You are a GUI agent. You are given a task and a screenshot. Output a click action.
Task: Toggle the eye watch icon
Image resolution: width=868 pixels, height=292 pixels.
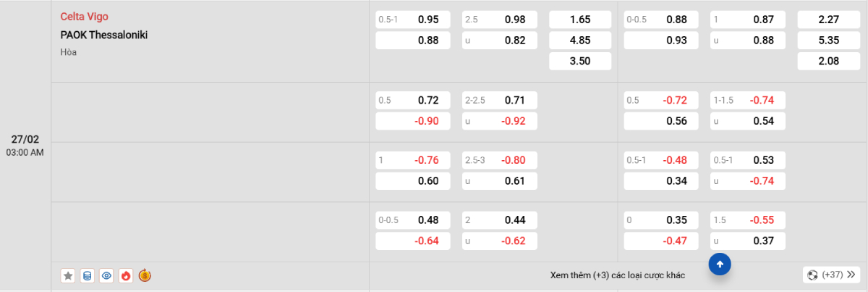[107, 275]
